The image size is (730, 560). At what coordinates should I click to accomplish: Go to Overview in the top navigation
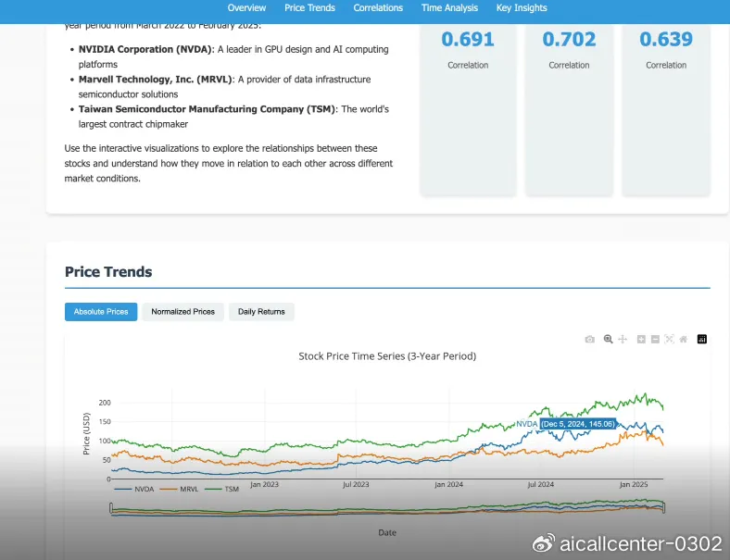[x=246, y=8]
